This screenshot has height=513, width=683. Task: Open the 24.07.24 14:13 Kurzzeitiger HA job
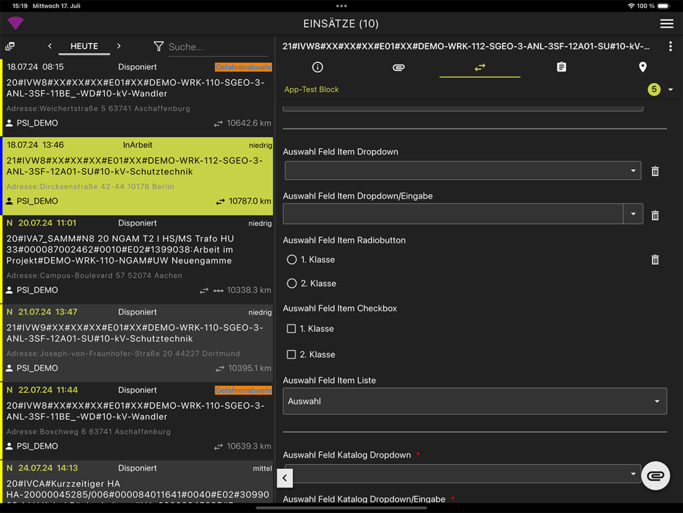pyautogui.click(x=138, y=482)
